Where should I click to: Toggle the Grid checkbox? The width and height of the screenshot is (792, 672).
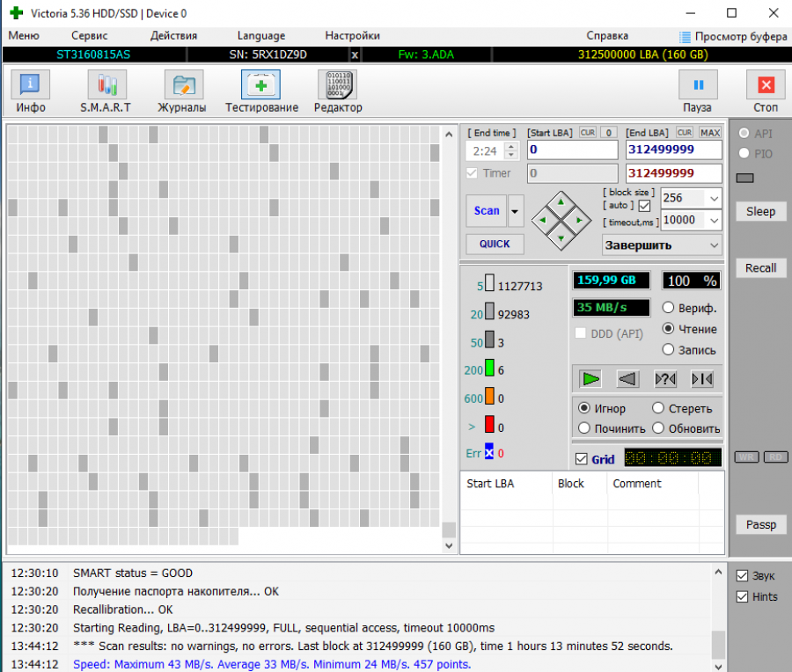[x=581, y=459]
